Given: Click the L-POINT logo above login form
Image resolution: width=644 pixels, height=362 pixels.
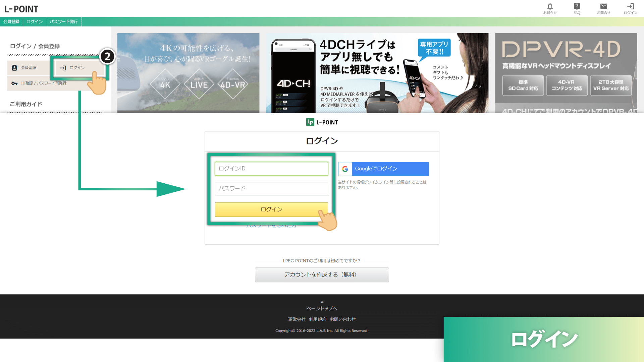Looking at the screenshot, I should point(322,122).
